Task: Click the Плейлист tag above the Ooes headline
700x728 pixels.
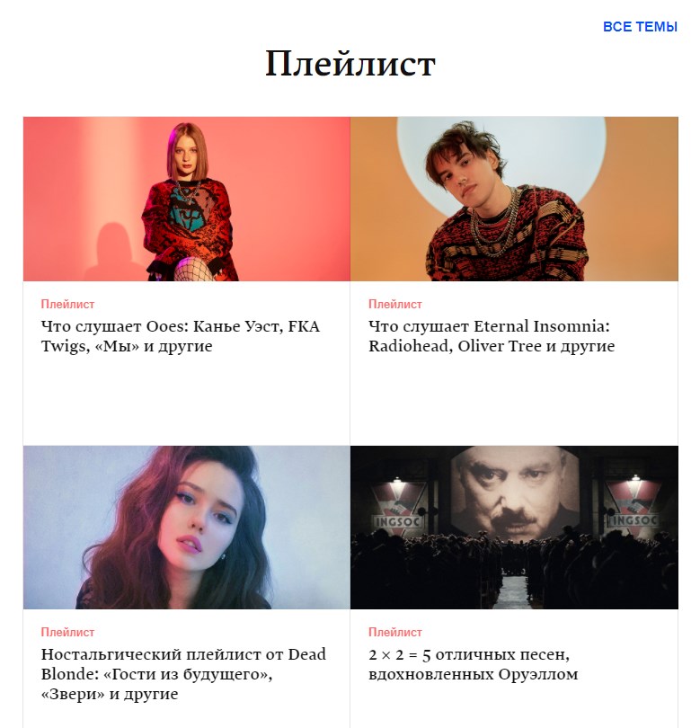Action: (x=67, y=304)
